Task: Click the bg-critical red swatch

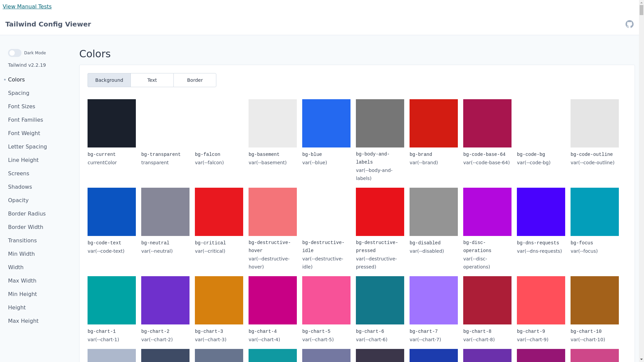Action: click(219, 212)
